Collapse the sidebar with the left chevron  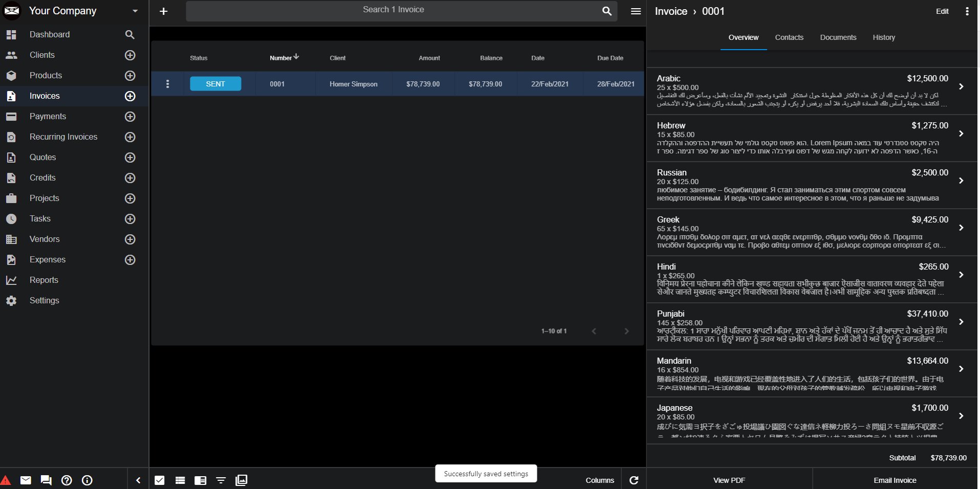click(x=138, y=480)
